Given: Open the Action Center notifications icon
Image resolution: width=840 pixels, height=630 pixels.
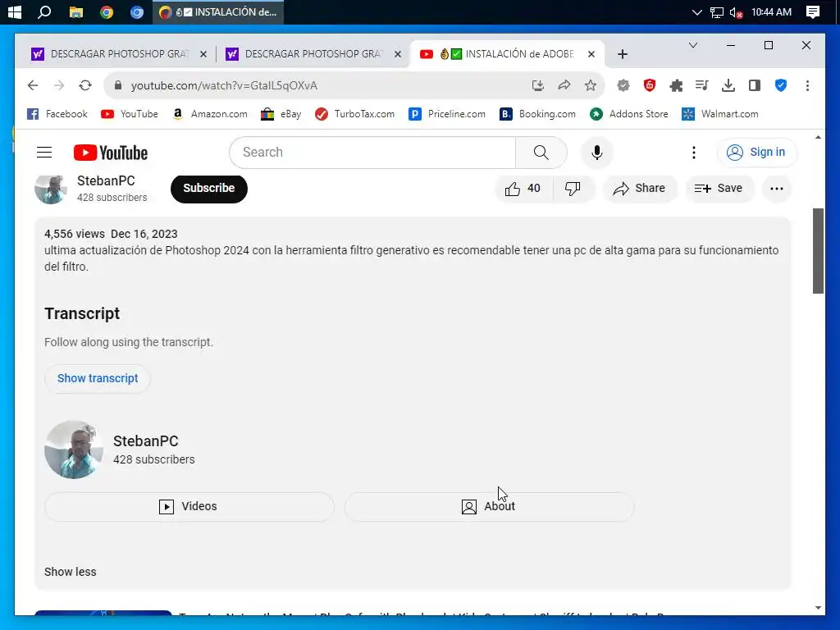Looking at the screenshot, I should tap(813, 11).
